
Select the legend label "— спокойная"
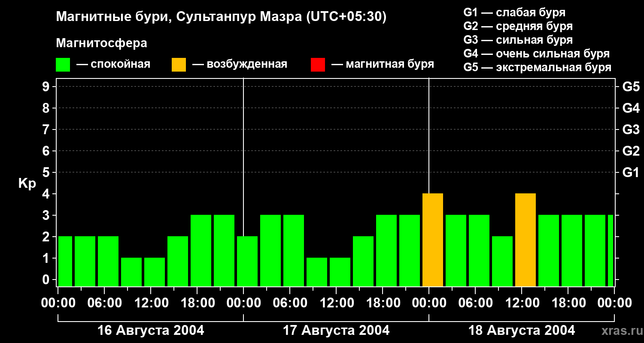(113, 64)
